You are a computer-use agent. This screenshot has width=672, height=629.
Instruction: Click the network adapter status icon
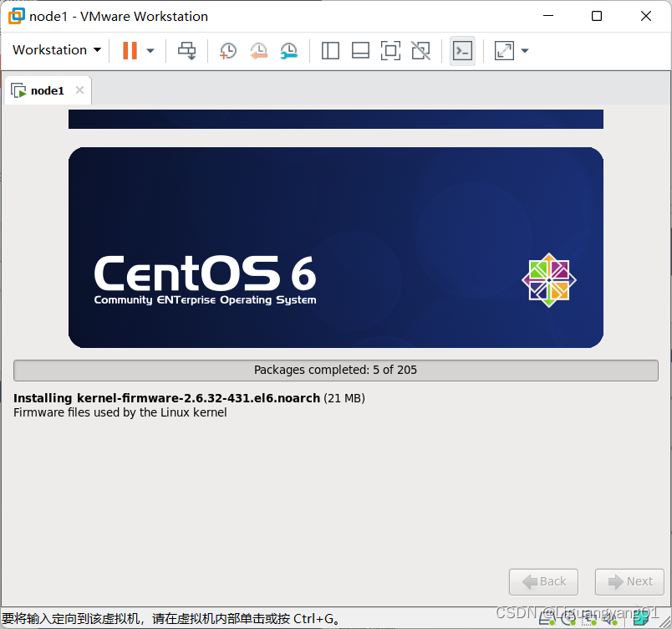[589, 618]
